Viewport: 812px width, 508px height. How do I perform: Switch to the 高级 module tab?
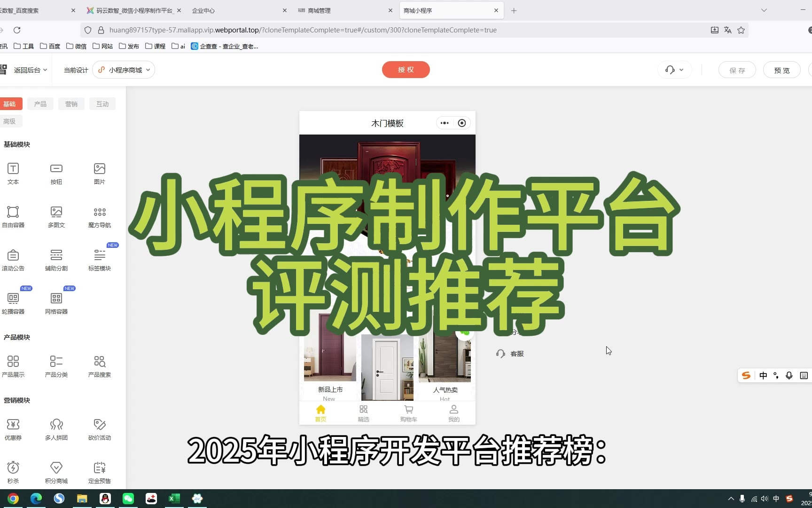pyautogui.click(x=10, y=121)
